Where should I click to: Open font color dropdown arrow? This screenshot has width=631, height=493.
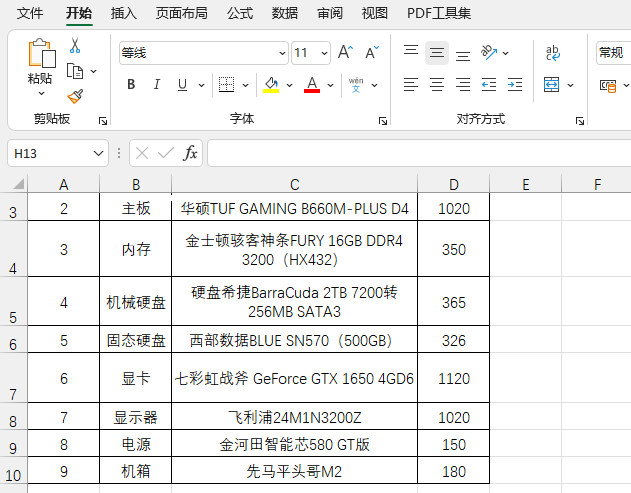coord(330,85)
